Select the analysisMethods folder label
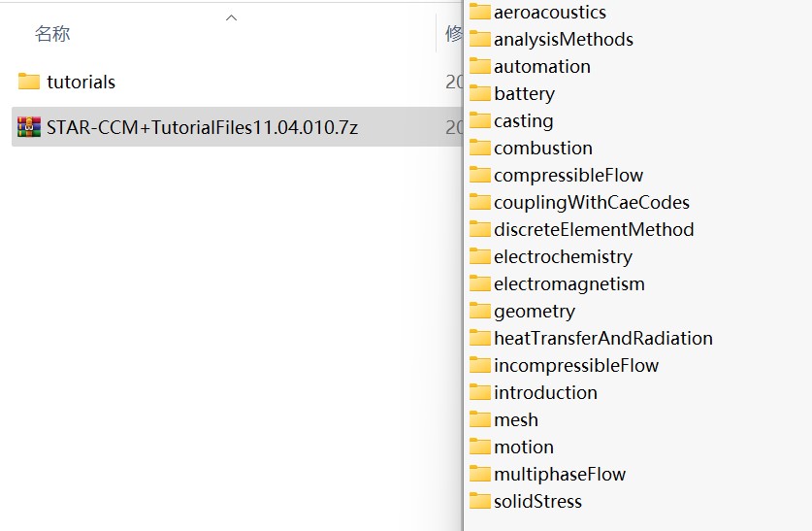 [x=563, y=40]
